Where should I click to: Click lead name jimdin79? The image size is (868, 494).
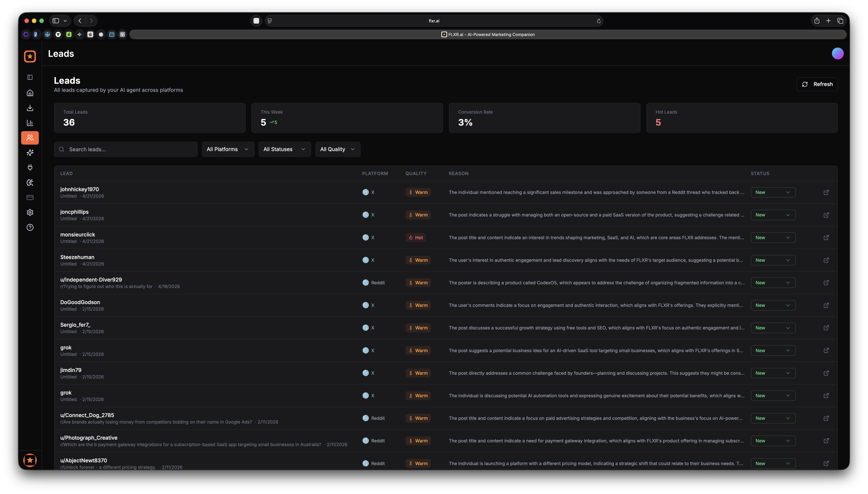(71, 370)
